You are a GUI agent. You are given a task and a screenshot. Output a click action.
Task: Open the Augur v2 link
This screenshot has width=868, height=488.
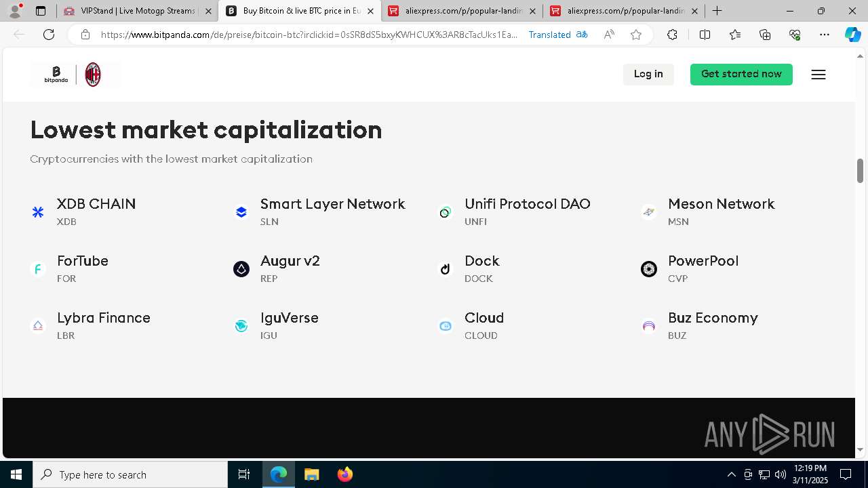290,261
